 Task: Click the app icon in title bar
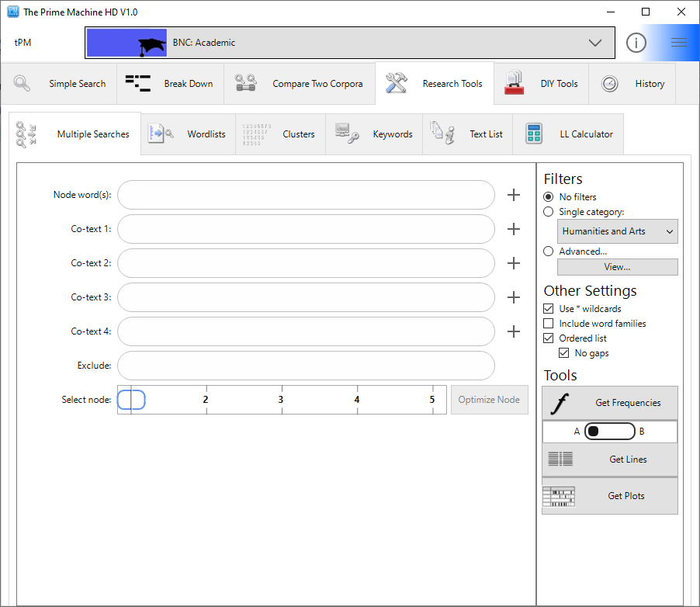pyautogui.click(x=13, y=12)
